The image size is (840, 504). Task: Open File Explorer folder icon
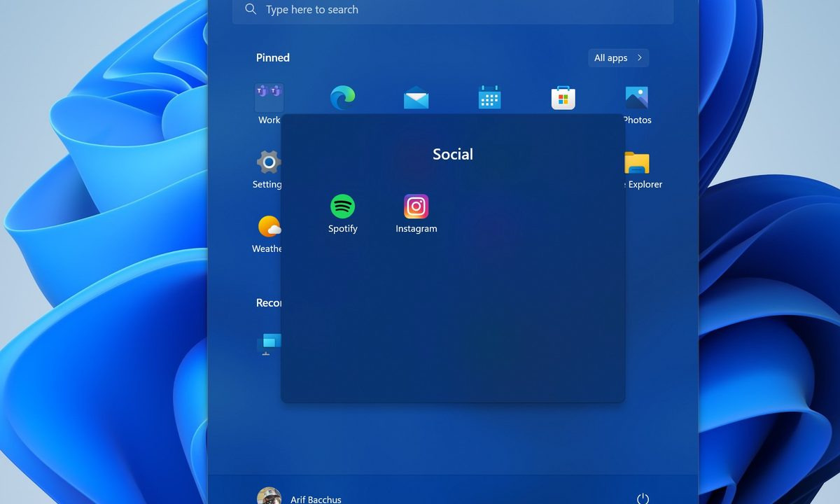637,162
